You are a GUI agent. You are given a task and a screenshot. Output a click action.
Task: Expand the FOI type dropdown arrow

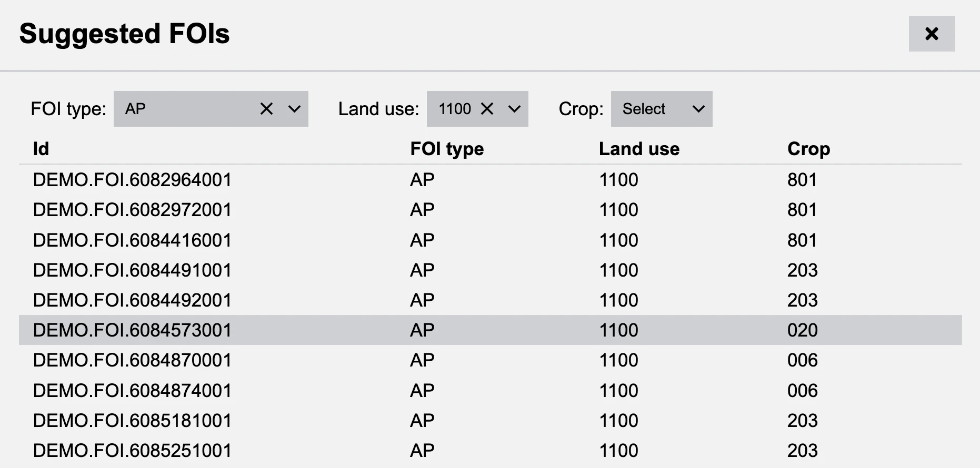[x=294, y=109]
